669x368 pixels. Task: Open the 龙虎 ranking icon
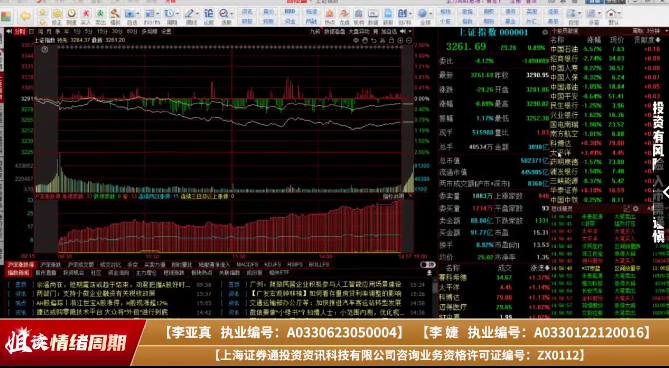(x=344, y=16)
